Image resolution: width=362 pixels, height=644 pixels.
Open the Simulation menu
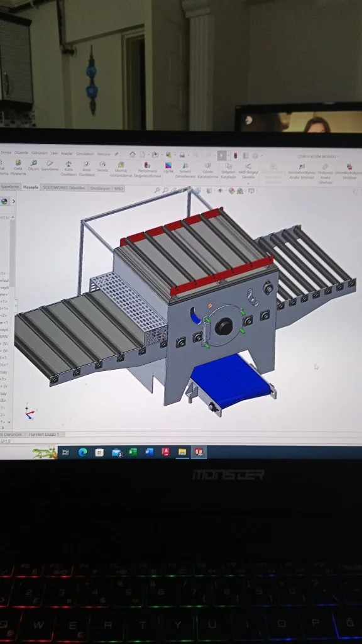[x=85, y=153]
